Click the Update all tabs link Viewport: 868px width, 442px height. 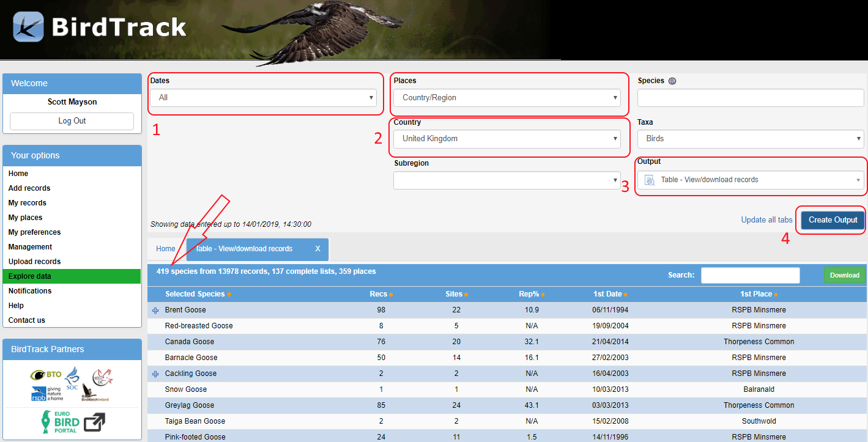pos(766,220)
